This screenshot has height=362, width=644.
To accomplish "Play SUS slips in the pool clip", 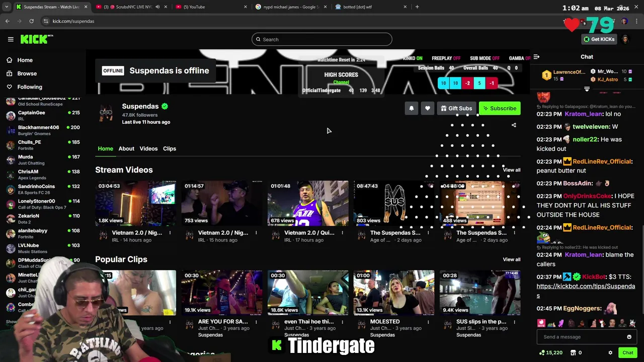I will [480, 293].
